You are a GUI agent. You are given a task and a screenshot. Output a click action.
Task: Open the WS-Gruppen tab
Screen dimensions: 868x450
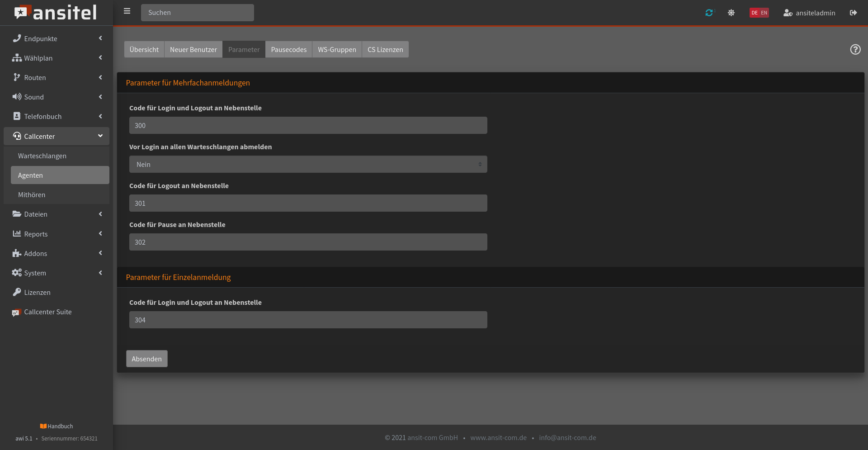(337, 49)
